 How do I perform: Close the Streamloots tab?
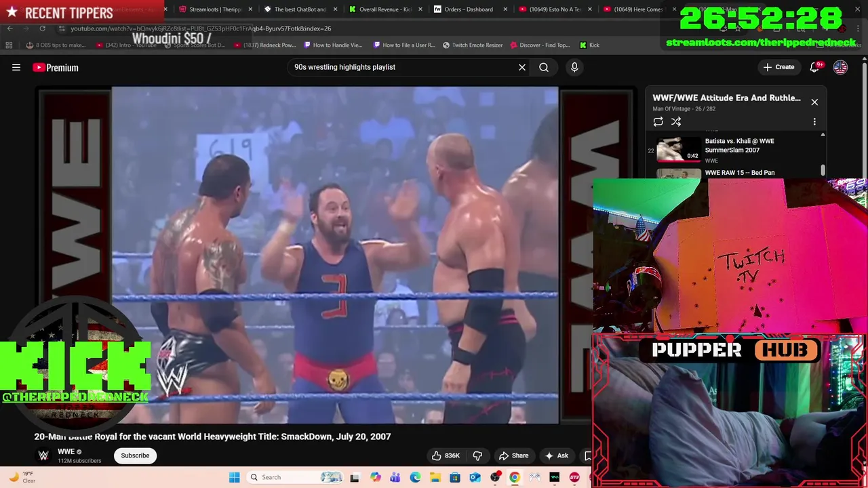tap(251, 9)
